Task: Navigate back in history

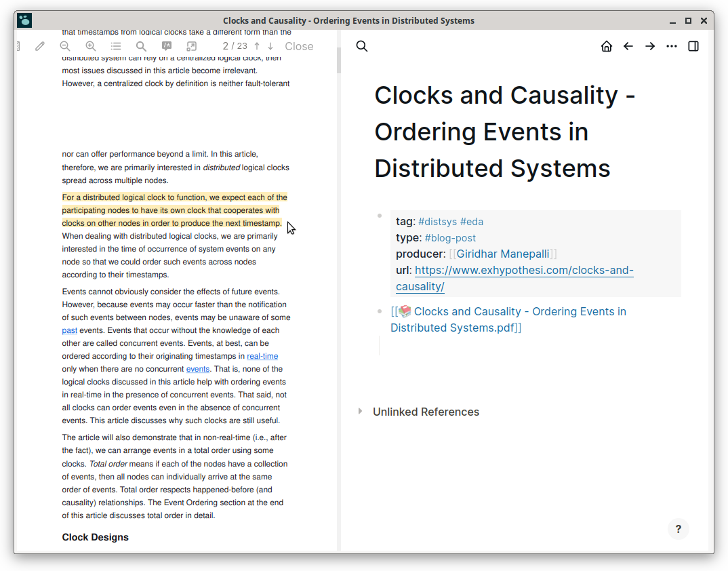Action: pos(628,46)
